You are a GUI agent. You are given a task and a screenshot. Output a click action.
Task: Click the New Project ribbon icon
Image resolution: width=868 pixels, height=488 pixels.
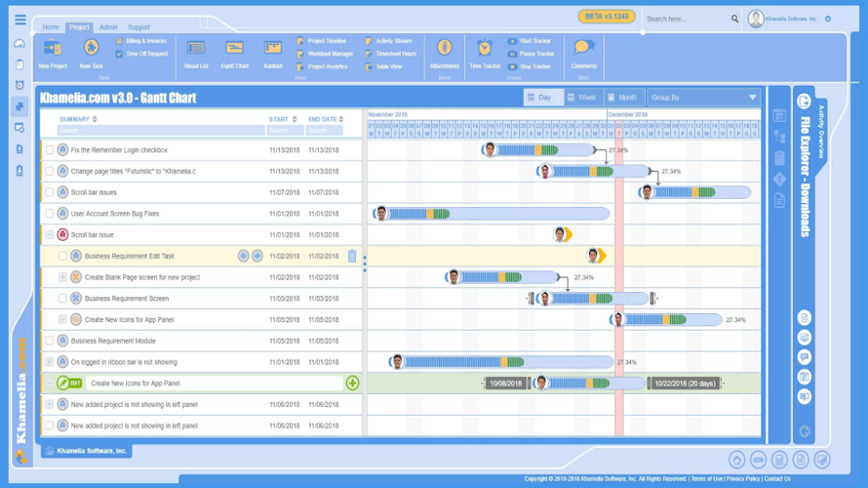pyautogui.click(x=53, y=49)
